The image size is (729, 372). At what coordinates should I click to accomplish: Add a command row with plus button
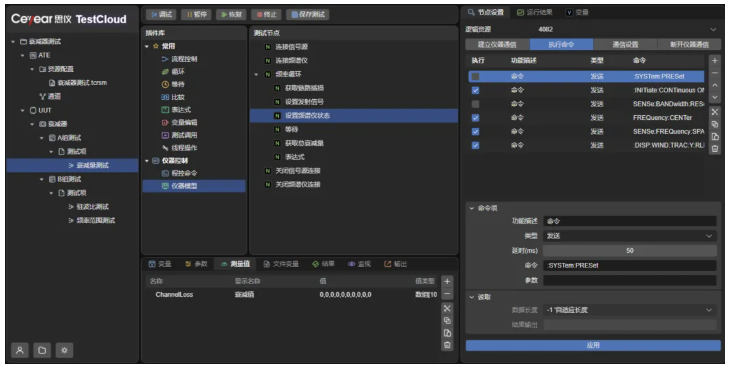tap(715, 61)
